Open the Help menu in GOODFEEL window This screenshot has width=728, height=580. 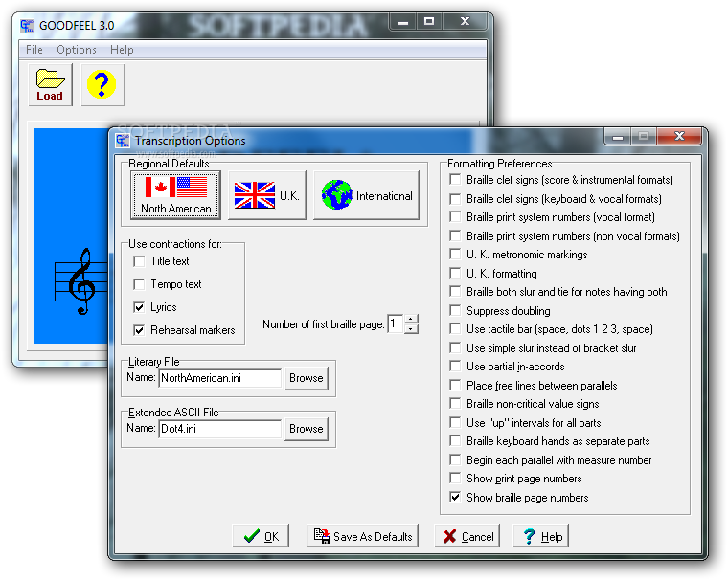[x=122, y=50]
